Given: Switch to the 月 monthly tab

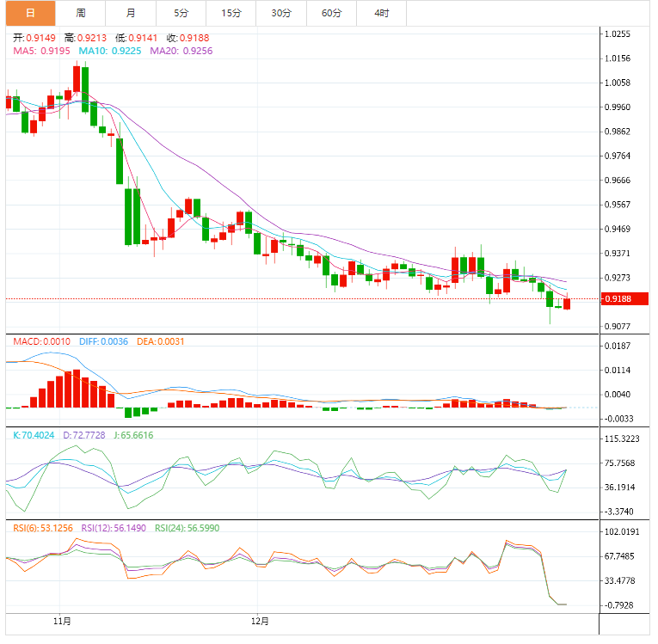Looking at the screenshot, I should click(x=131, y=13).
